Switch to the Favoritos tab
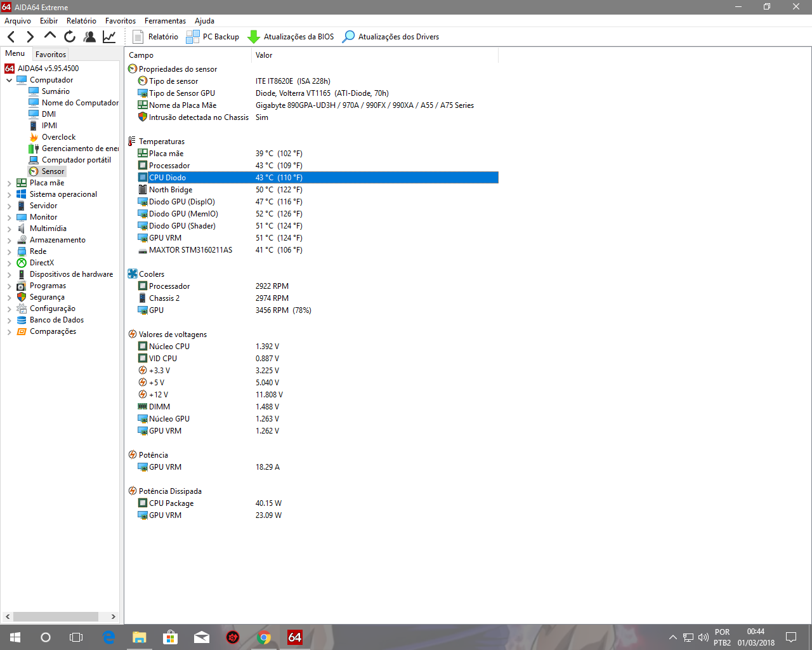The image size is (812, 650). click(51, 55)
